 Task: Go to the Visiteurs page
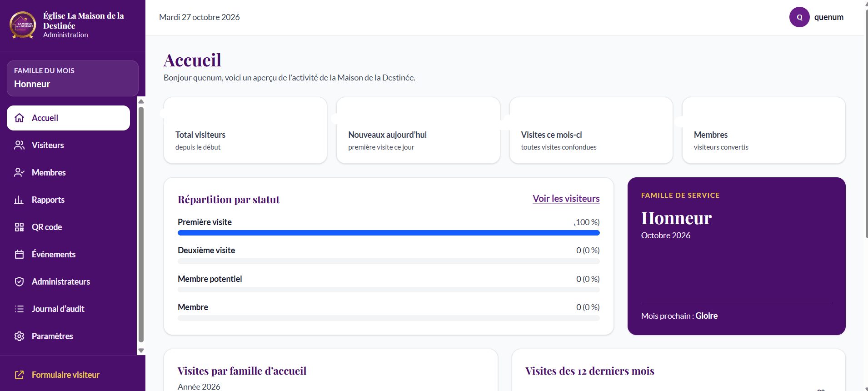pos(68,145)
